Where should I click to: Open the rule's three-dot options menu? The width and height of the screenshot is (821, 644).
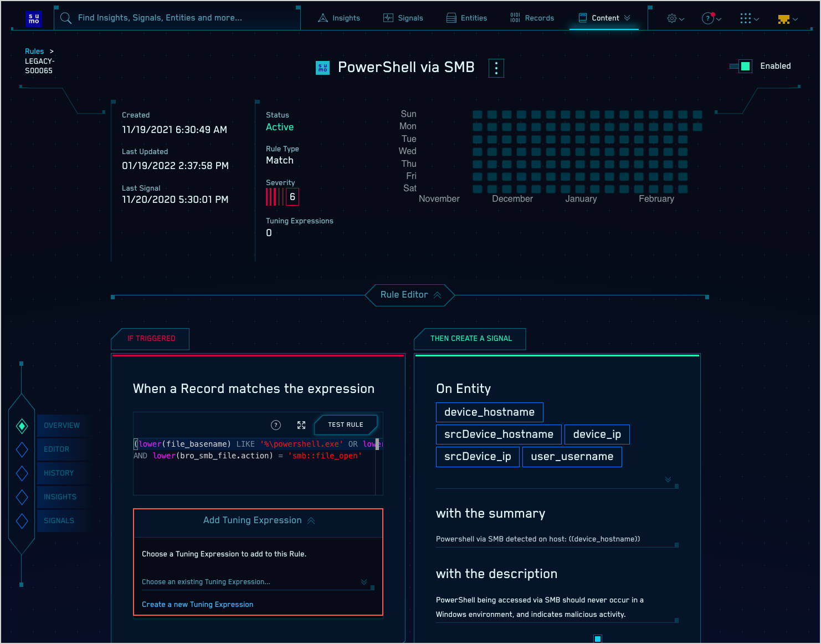click(496, 68)
